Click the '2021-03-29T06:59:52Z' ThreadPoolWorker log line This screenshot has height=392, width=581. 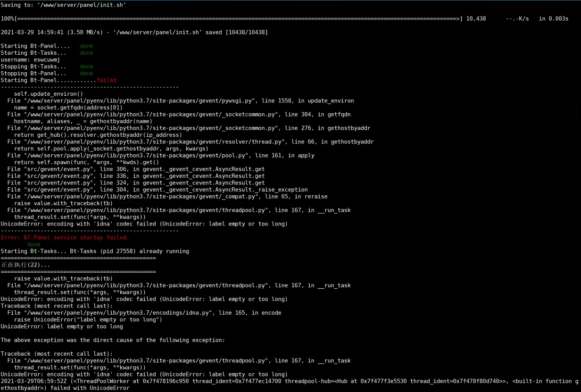coord(290,381)
